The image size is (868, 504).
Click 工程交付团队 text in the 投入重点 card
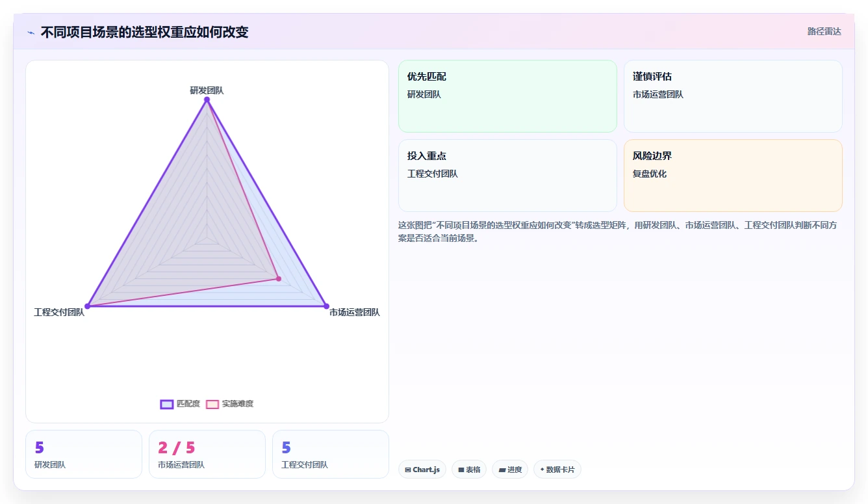(433, 174)
